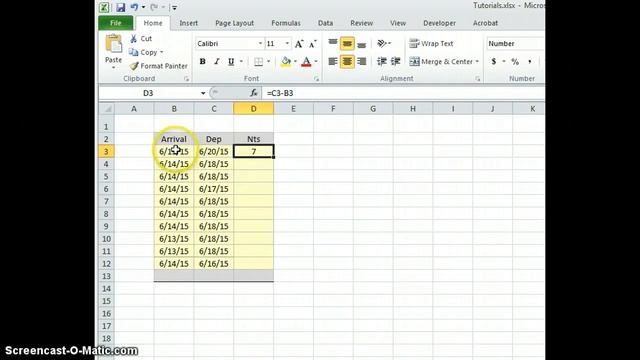Click Decrease Indent icon
Image resolution: width=640 pixels, height=360 pixels.
(382, 62)
